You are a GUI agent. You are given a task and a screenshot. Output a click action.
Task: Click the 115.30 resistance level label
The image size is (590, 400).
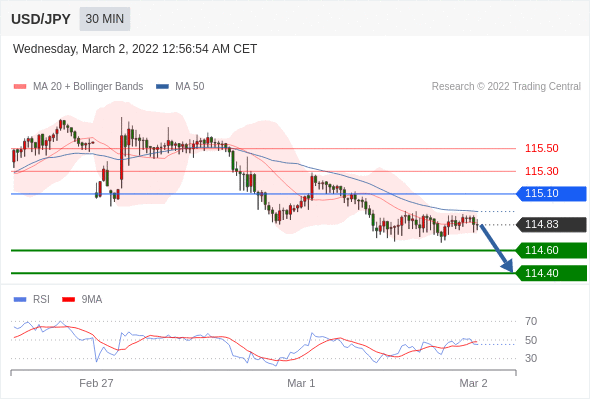tap(542, 171)
